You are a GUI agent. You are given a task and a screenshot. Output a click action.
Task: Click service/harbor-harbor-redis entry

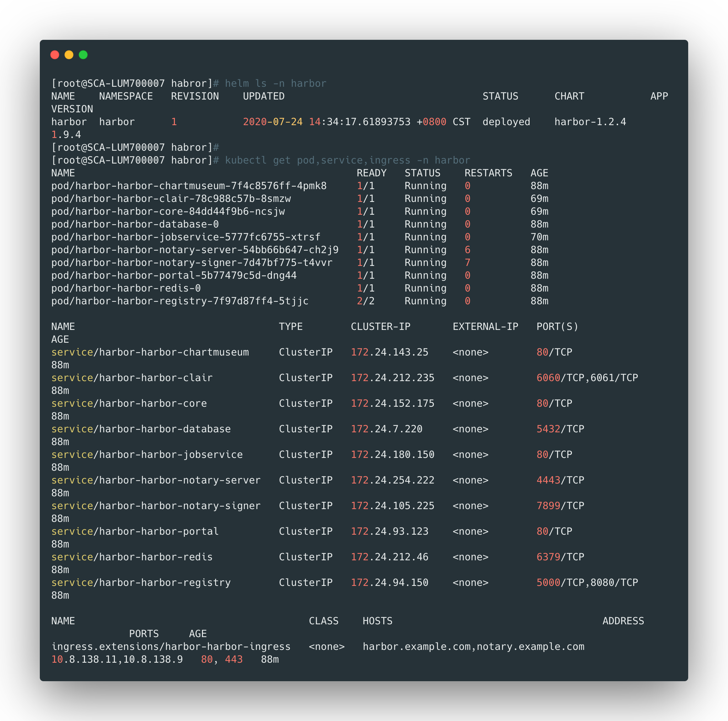[132, 557]
